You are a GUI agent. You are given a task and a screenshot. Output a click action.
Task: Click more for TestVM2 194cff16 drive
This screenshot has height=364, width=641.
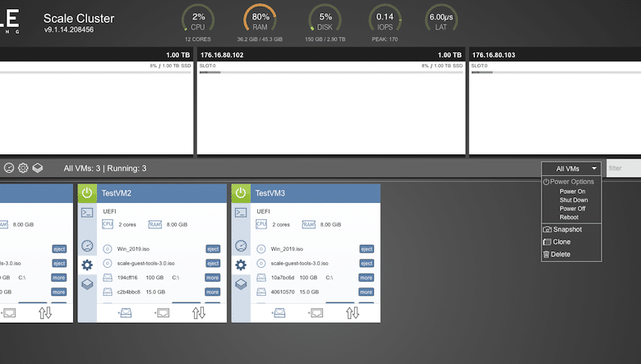213,278
